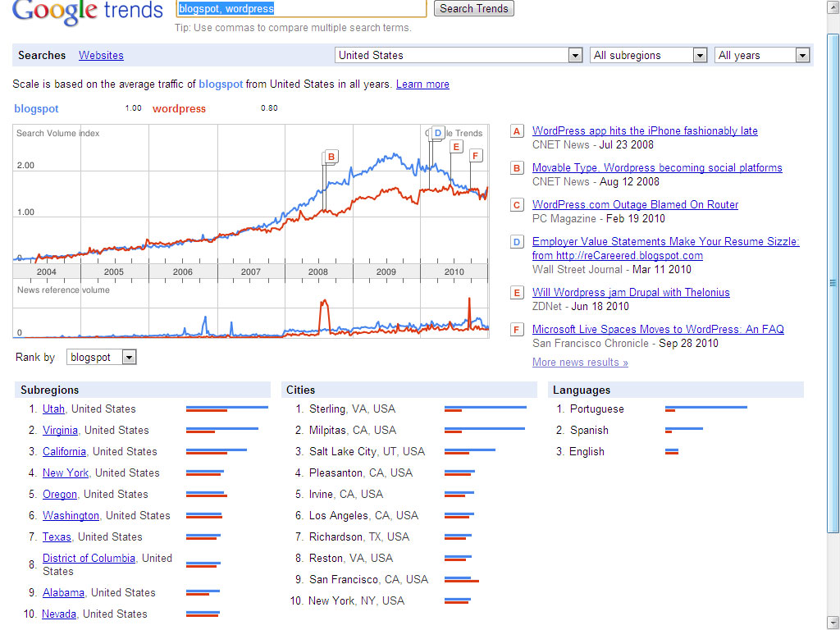The height and width of the screenshot is (630, 840).
Task: Open the Nevada subregion link
Action: pos(59,614)
